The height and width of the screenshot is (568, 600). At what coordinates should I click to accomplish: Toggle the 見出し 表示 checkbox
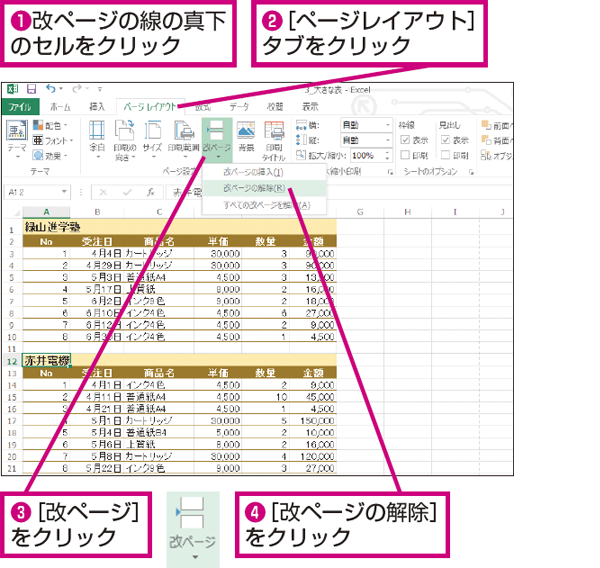(x=445, y=140)
